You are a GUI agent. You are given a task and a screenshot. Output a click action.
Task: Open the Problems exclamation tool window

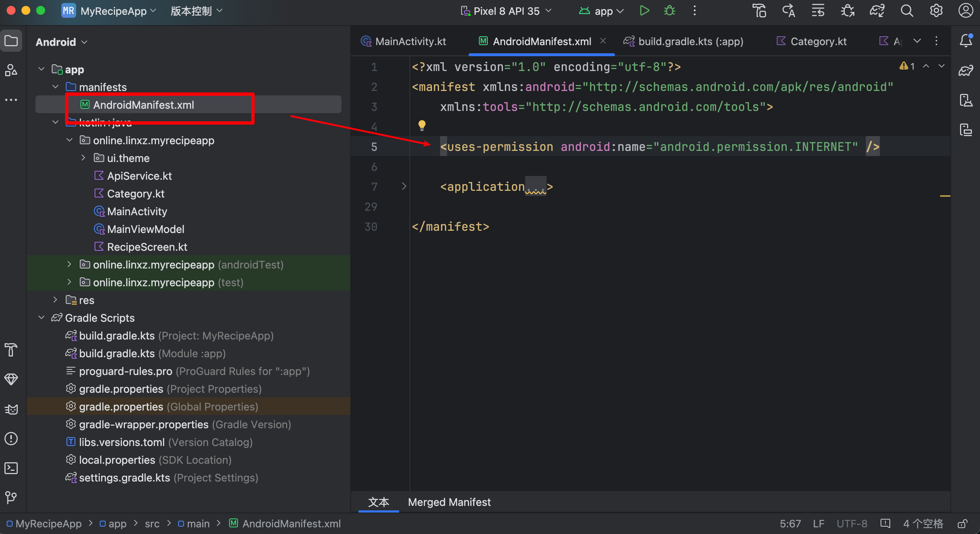pos(11,439)
